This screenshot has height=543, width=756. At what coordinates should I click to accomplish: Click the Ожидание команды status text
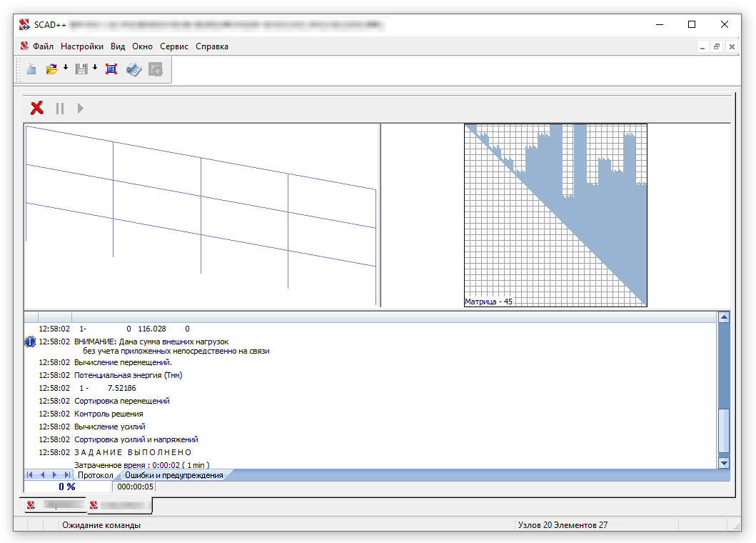pos(101,524)
